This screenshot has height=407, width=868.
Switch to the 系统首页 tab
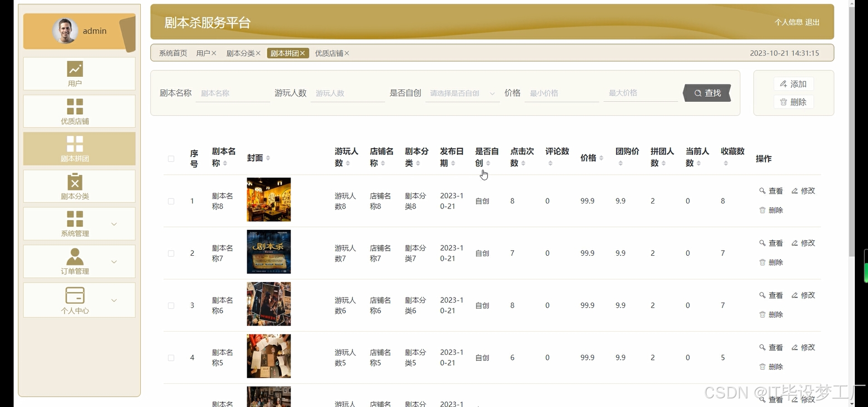click(173, 53)
